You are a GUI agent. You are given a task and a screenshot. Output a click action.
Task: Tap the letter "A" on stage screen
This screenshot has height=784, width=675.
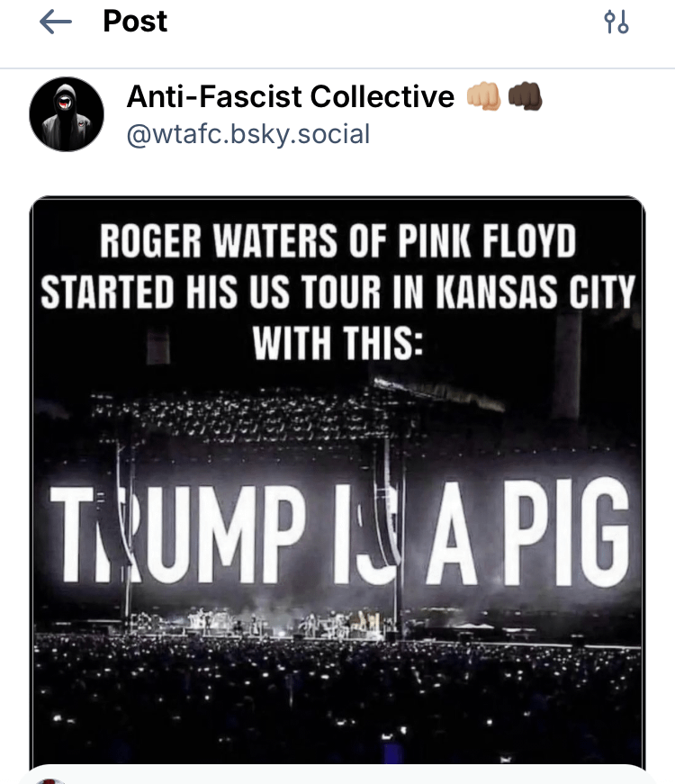450,527
